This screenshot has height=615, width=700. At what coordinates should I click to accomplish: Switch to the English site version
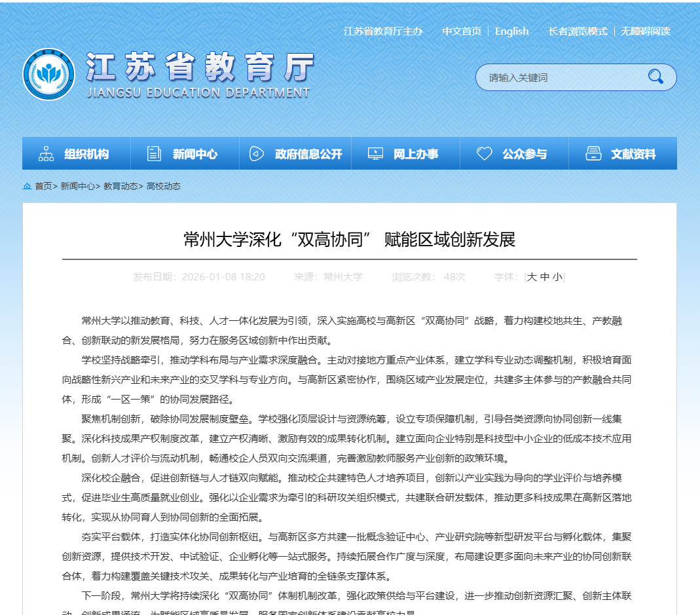click(511, 31)
